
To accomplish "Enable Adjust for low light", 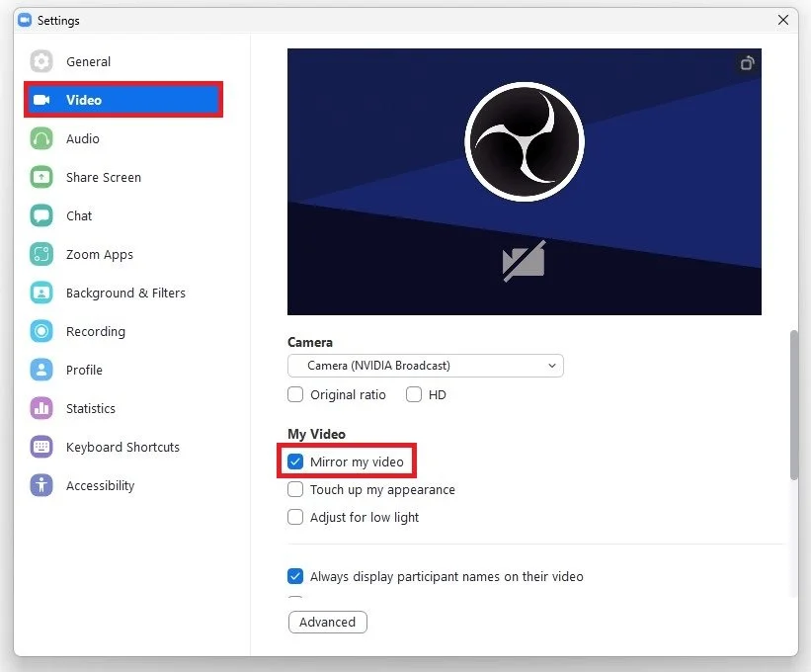I will 295,517.
